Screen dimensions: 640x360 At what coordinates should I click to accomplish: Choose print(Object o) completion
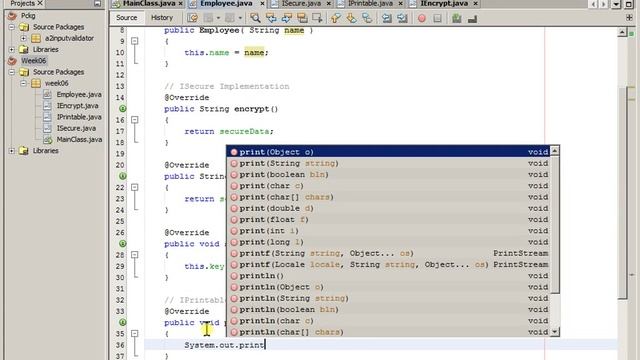coord(388,152)
